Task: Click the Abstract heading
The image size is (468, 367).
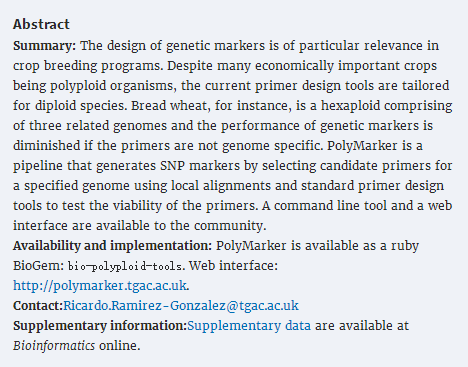Action: 41,24
